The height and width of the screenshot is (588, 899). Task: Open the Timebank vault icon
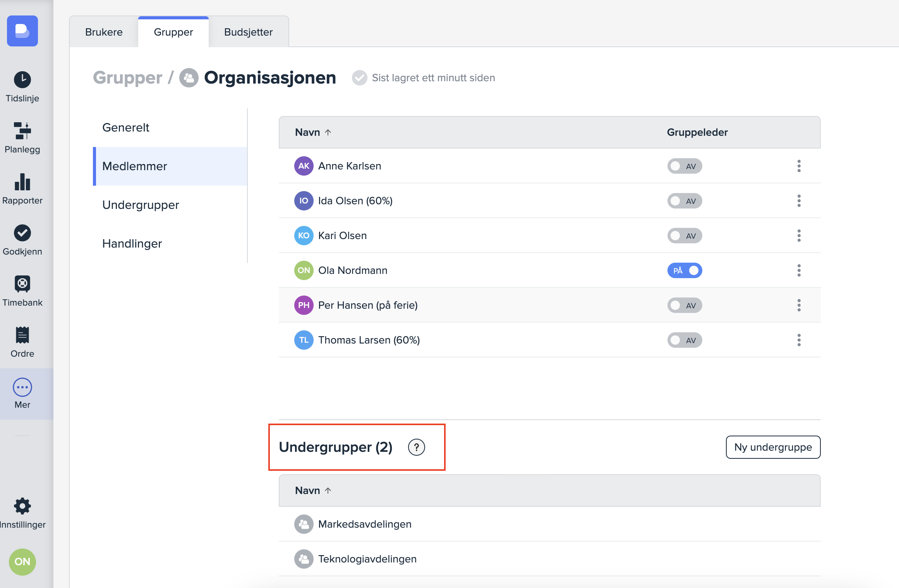coord(22,284)
